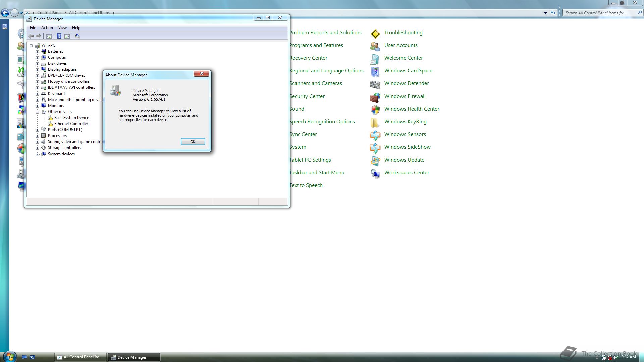Click the Control Panel breadcrumb segment
Image resolution: width=644 pixels, height=362 pixels.
[x=49, y=13]
